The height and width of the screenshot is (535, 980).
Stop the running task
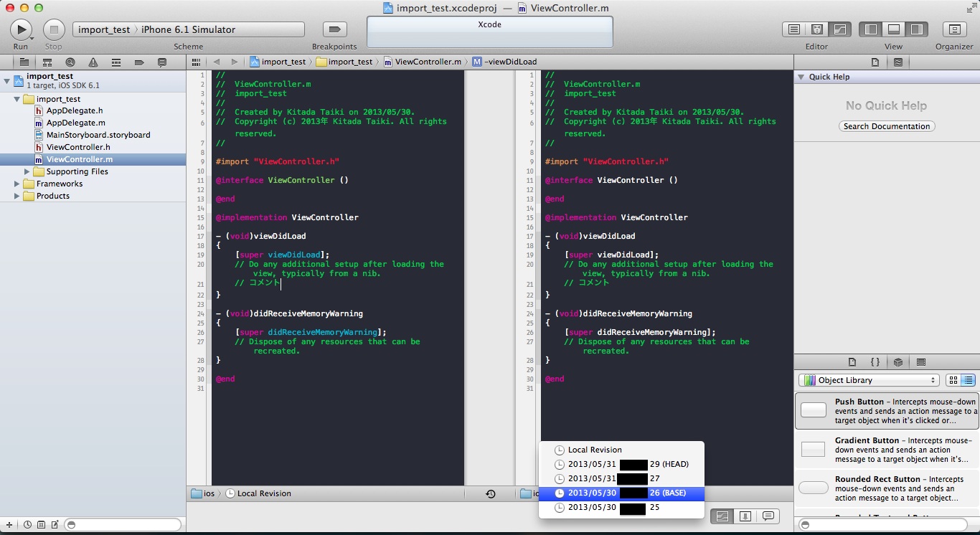54,29
